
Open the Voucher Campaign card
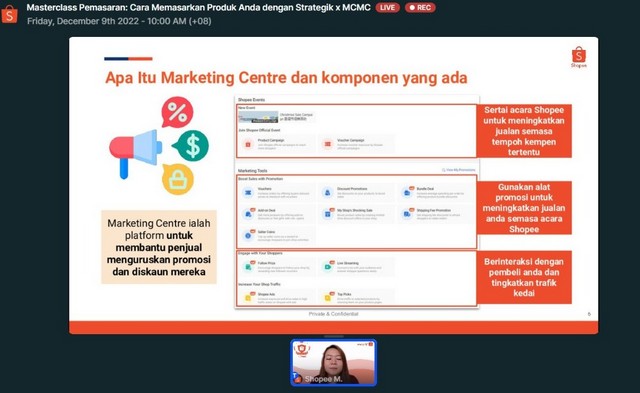(x=356, y=144)
